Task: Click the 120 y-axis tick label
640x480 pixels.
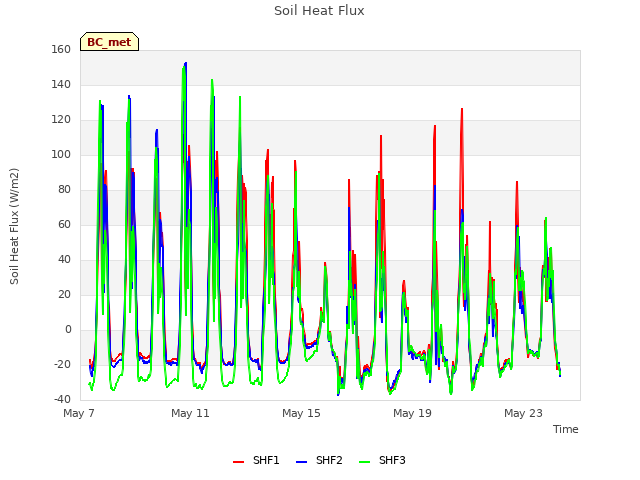Action: tap(61, 120)
